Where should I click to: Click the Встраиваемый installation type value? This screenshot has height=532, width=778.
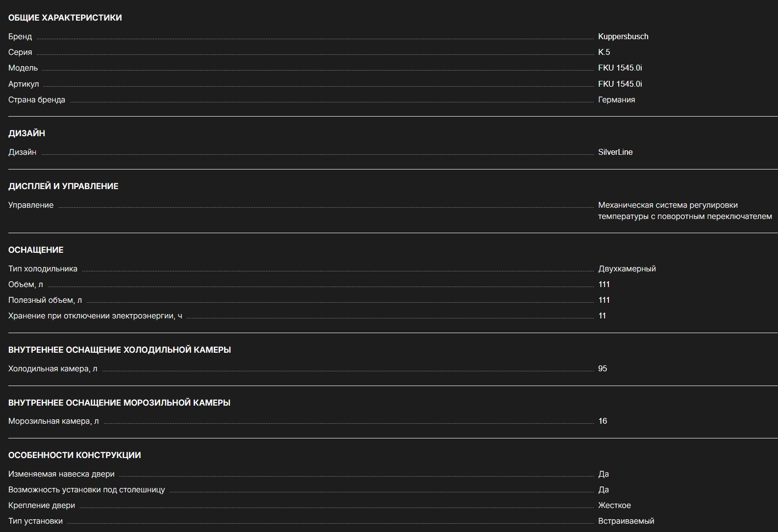pos(626,521)
